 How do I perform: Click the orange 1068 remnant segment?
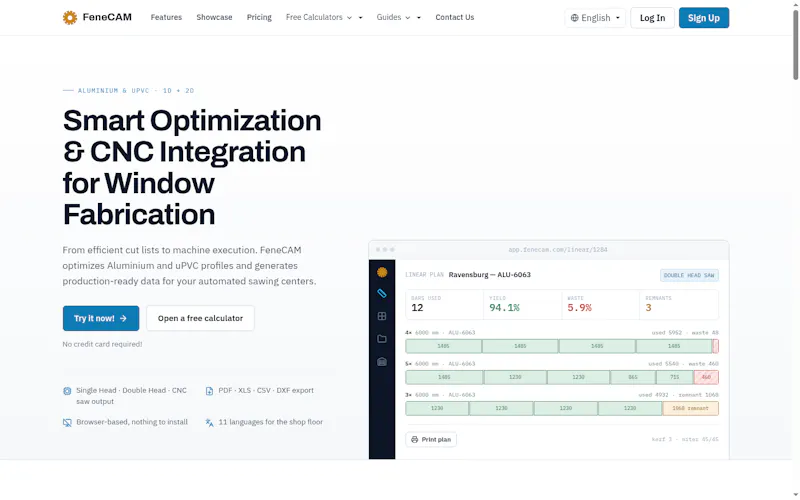690,409
